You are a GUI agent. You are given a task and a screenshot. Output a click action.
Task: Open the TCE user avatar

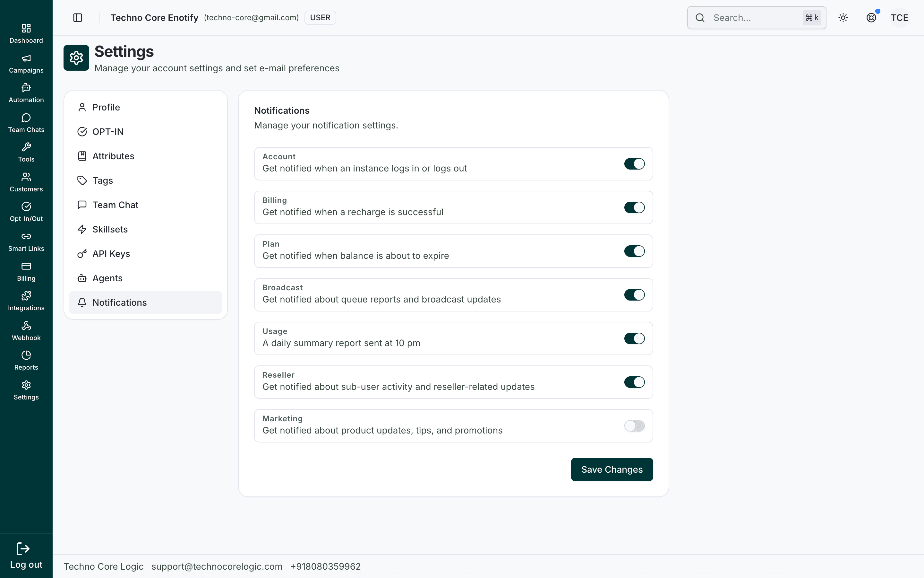tap(899, 18)
